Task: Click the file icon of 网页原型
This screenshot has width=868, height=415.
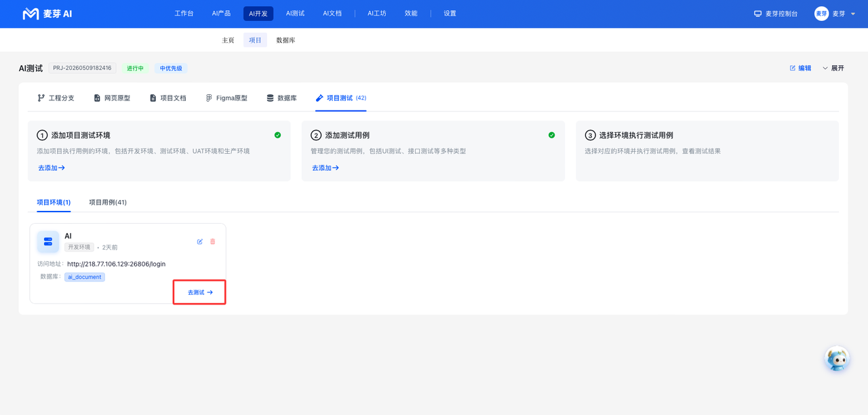Action: 97,98
